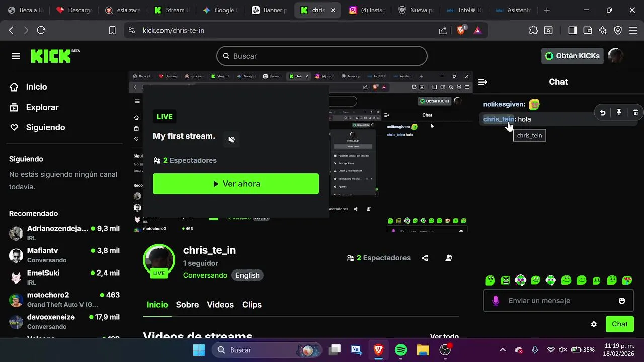Open chat settings gear icon
Viewport: 644px width, 362px height.
click(x=594, y=324)
